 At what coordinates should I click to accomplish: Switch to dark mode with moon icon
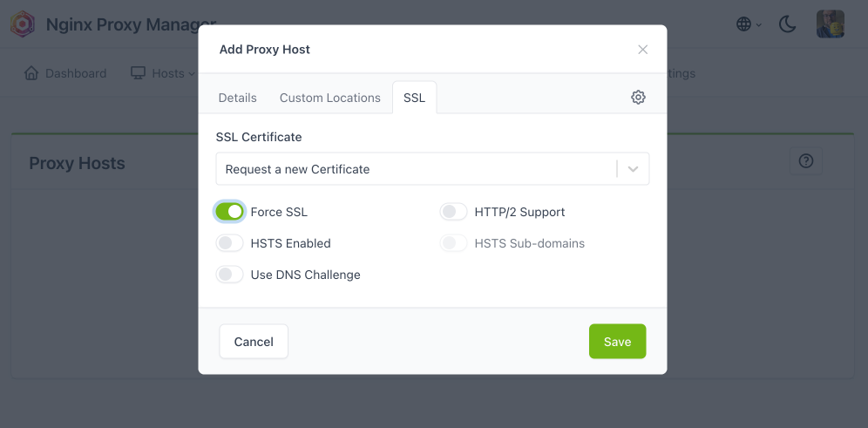tap(788, 24)
